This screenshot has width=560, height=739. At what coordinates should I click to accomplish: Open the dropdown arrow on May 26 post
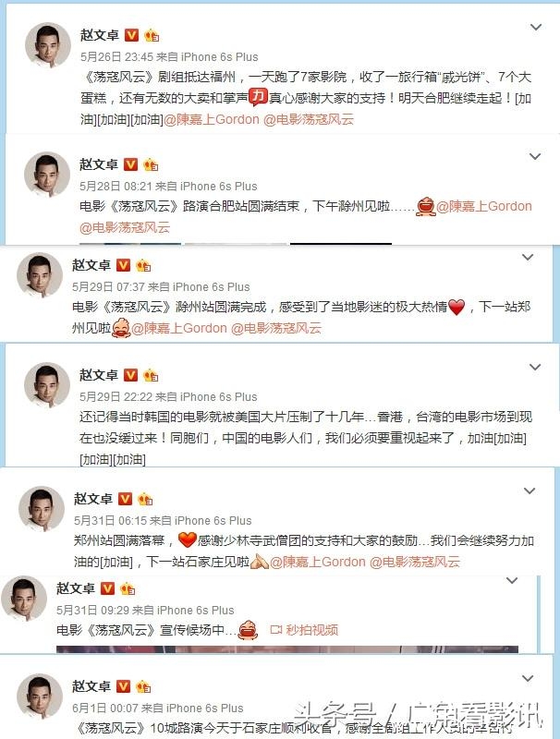(536, 28)
